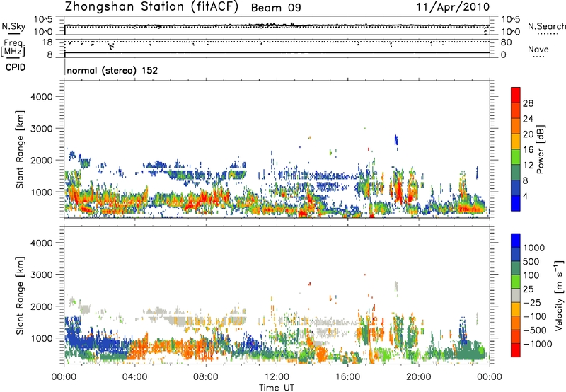The image size is (566, 392).
Task: Click the '04:00' time axis label
Action: tap(135, 377)
